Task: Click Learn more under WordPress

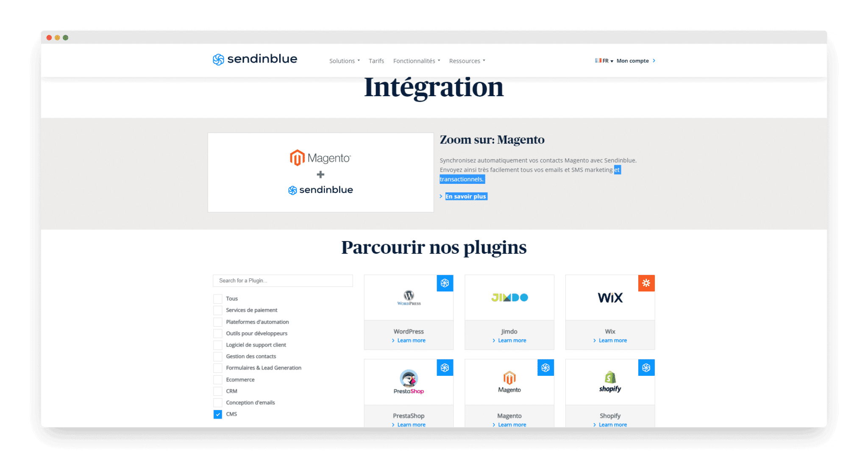Action: [x=412, y=341]
